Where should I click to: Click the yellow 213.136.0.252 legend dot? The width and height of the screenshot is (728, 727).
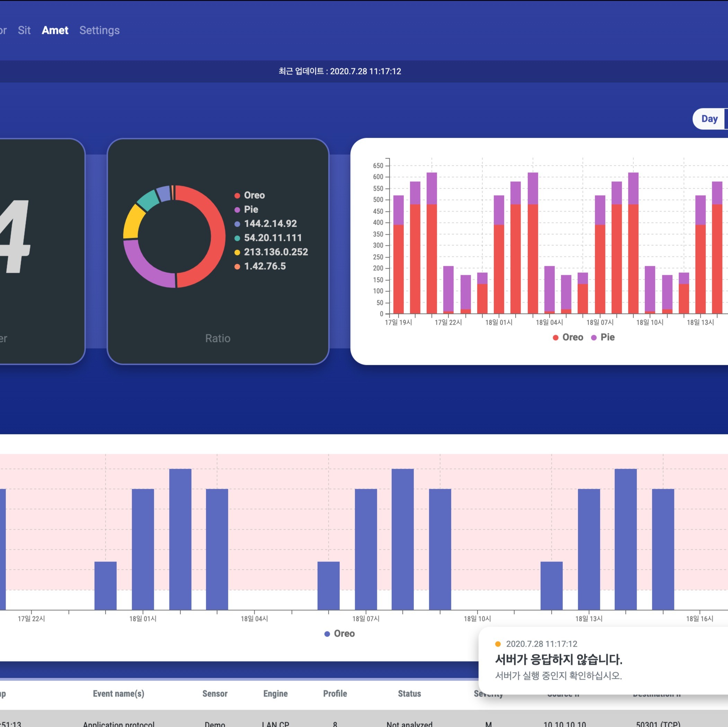coord(237,252)
